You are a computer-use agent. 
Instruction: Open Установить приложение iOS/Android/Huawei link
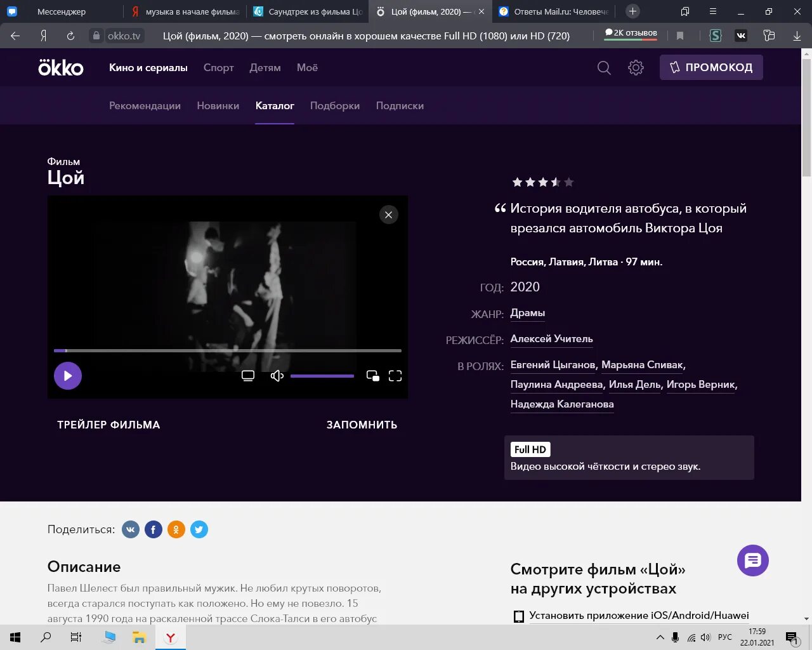[639, 616]
